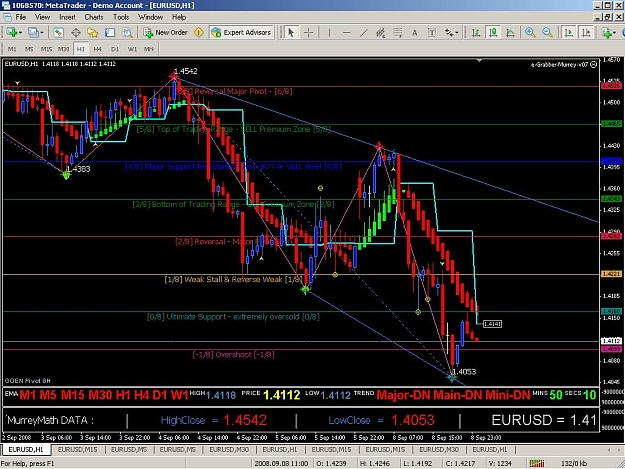
Task: Click e-GrabberMurrey expert smiley icon
Action: pyautogui.click(x=594, y=64)
